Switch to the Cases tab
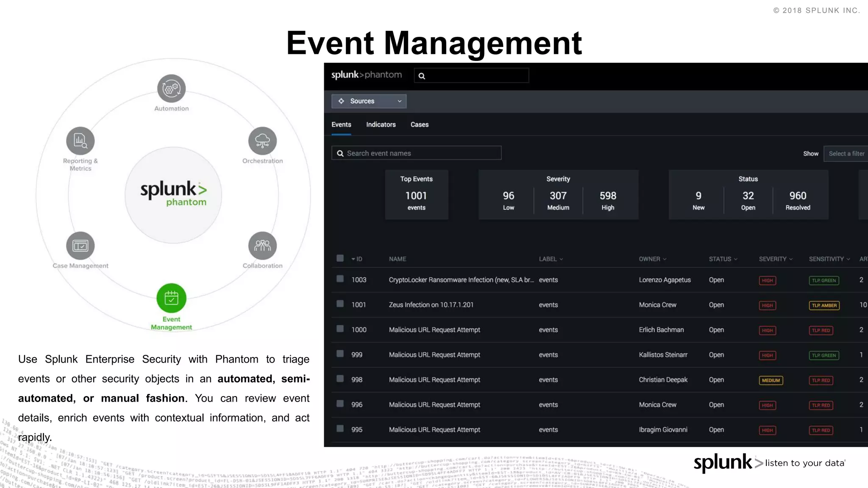The height and width of the screenshot is (488, 868). 420,125
